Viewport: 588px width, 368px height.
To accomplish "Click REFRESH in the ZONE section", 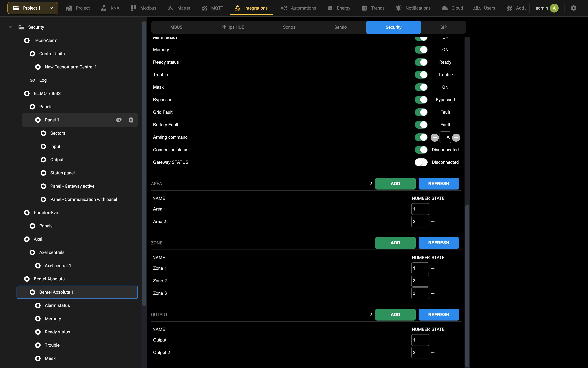I will click(x=439, y=243).
